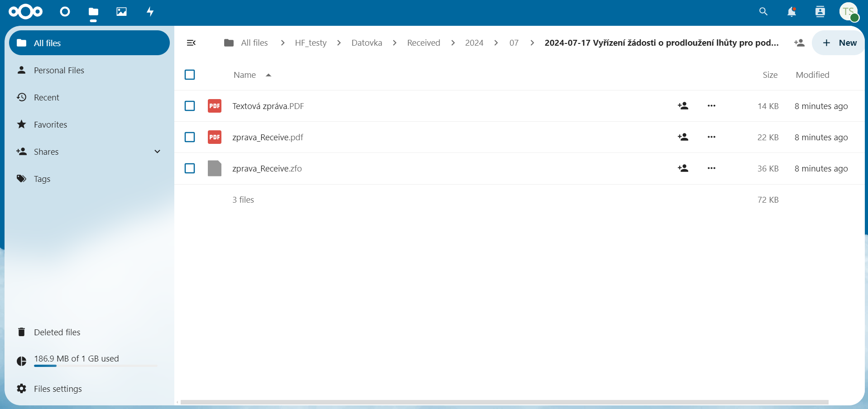Click the storage usage progress bar
Screen dimensions: 868x409
click(96, 366)
